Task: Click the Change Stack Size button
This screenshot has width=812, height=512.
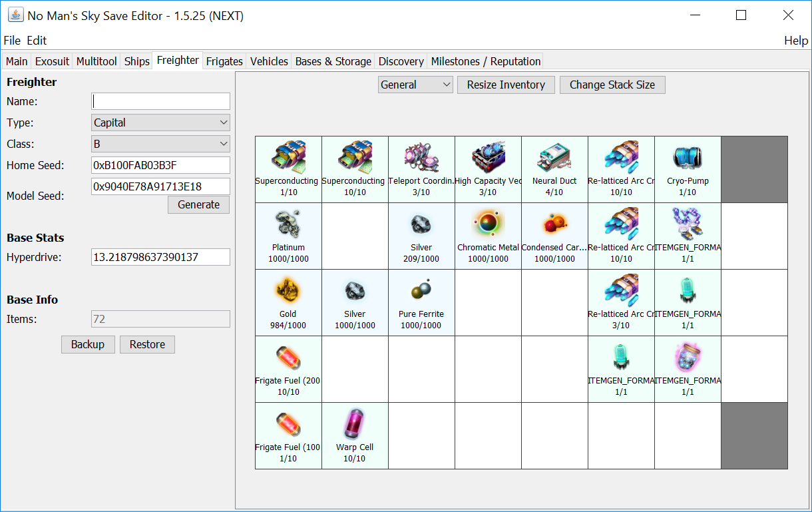Action: [x=612, y=85]
